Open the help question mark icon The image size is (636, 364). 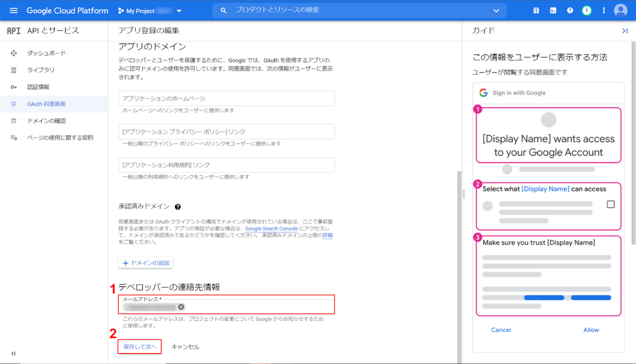[570, 10]
